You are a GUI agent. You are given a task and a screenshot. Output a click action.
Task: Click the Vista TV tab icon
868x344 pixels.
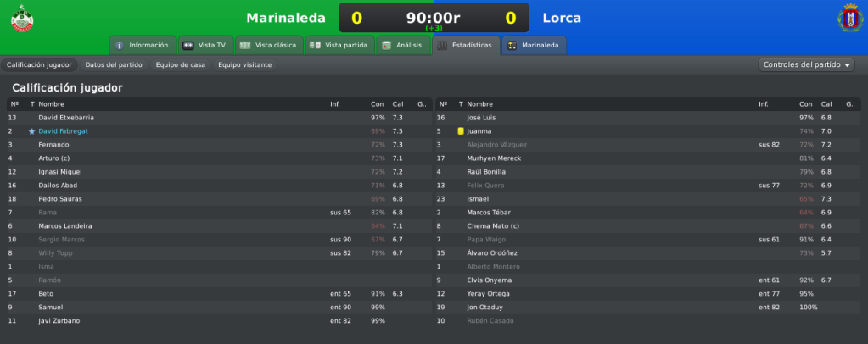188,46
